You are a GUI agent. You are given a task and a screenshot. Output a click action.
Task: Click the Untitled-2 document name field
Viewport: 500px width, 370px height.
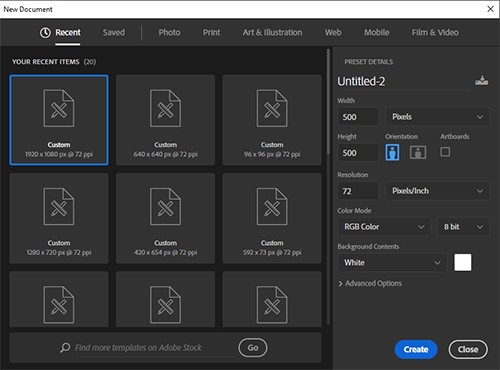pos(403,81)
